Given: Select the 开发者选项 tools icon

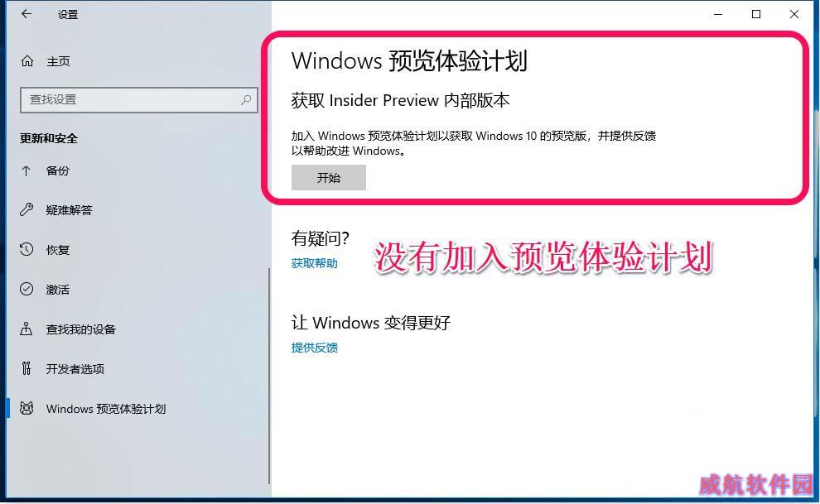Looking at the screenshot, I should click(x=27, y=369).
